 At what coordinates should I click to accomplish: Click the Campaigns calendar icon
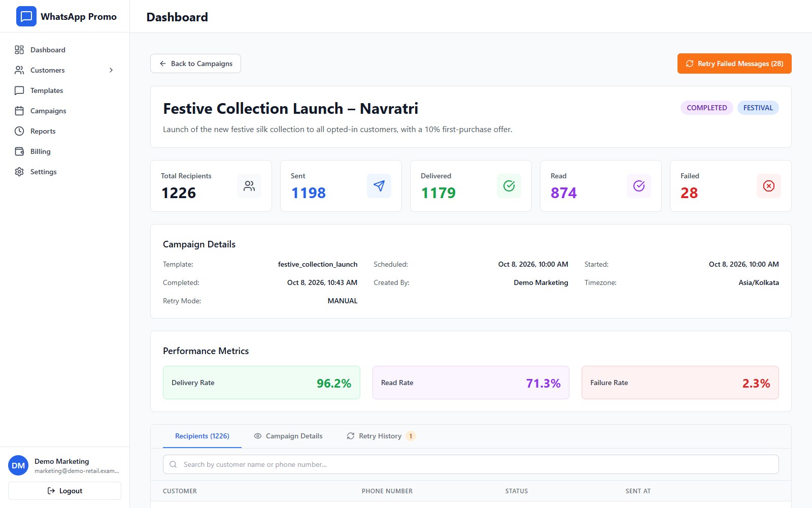click(x=19, y=111)
